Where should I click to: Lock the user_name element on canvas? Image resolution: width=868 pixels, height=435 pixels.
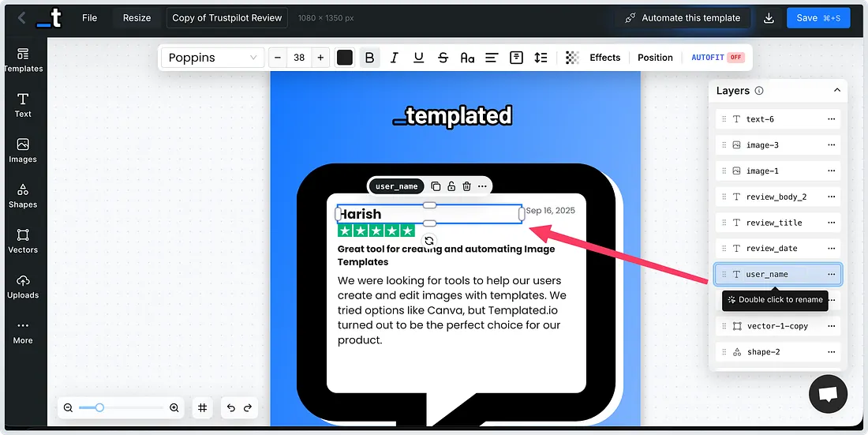click(451, 186)
